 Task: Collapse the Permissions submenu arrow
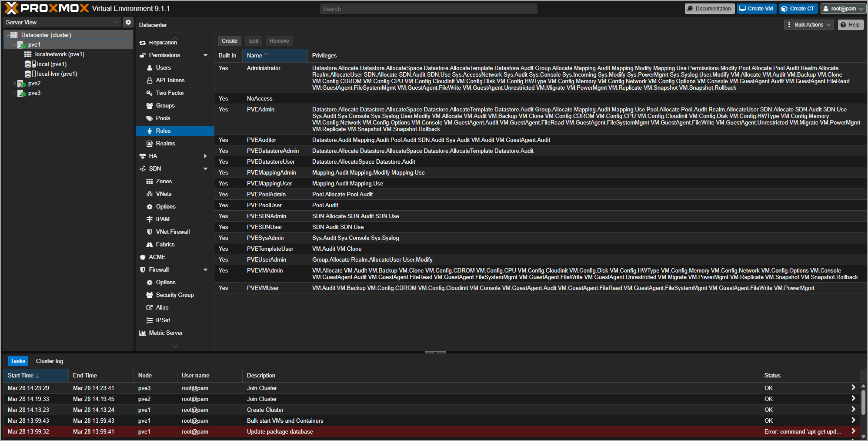[x=205, y=55]
